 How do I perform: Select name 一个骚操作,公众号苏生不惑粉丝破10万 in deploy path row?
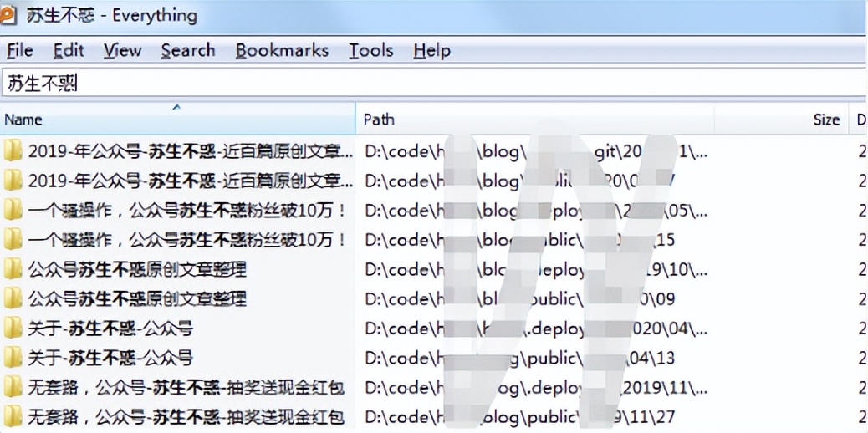[x=187, y=211]
